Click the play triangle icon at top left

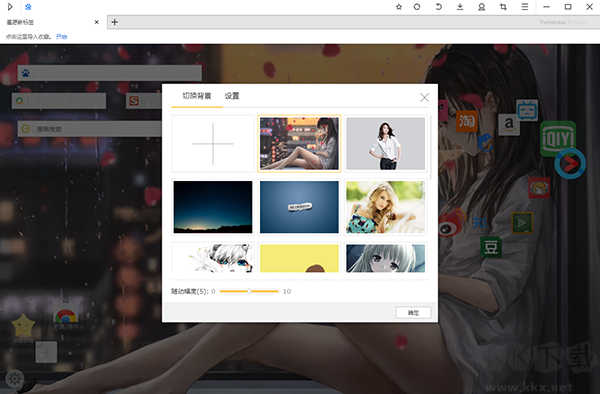tap(10, 7)
